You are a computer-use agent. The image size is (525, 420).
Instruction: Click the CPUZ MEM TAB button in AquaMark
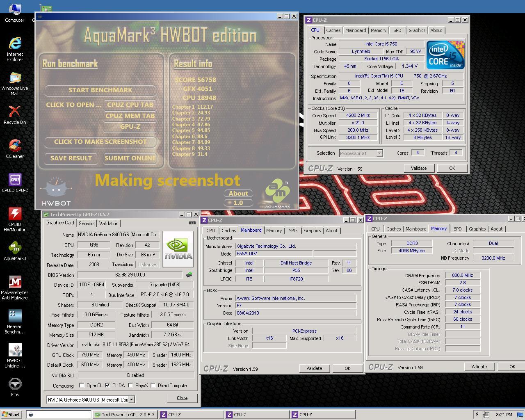(x=130, y=116)
